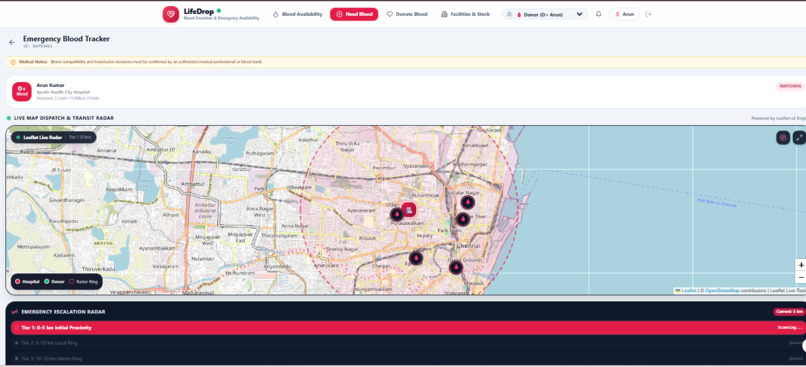Viewport: 806px width, 367px height.
Task: Open the Donate Blood section
Action: click(407, 14)
